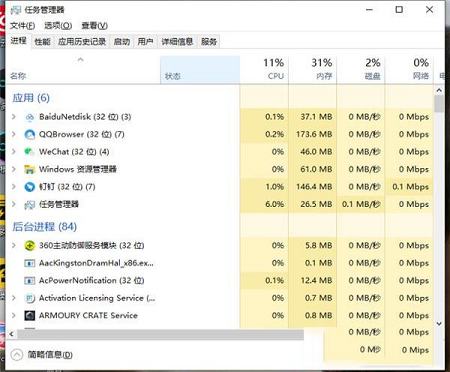Select the ARMOURY CRATE Service row
450x372 pixels.
tap(219, 315)
